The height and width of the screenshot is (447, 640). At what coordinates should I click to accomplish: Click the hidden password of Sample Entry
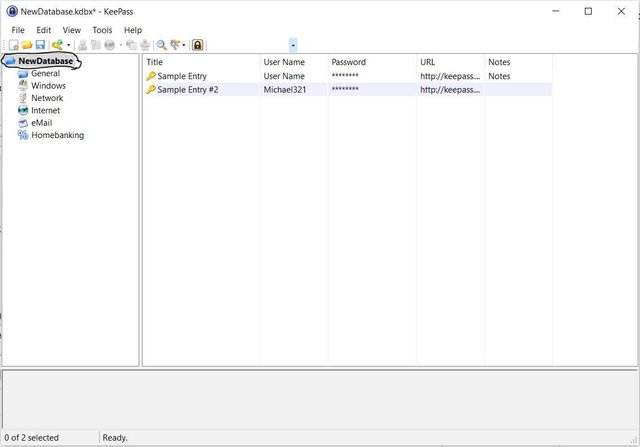click(345, 76)
